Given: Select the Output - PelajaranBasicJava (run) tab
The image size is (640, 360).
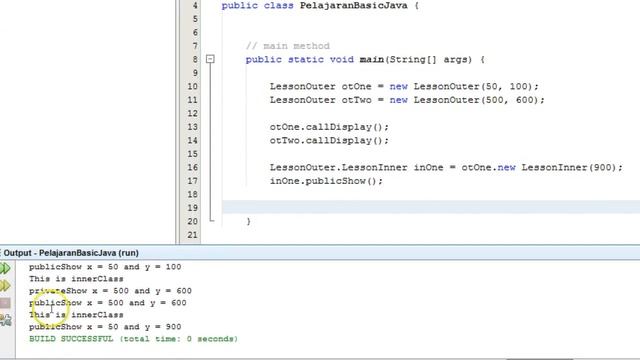Looking at the screenshot, I should click(x=71, y=253).
